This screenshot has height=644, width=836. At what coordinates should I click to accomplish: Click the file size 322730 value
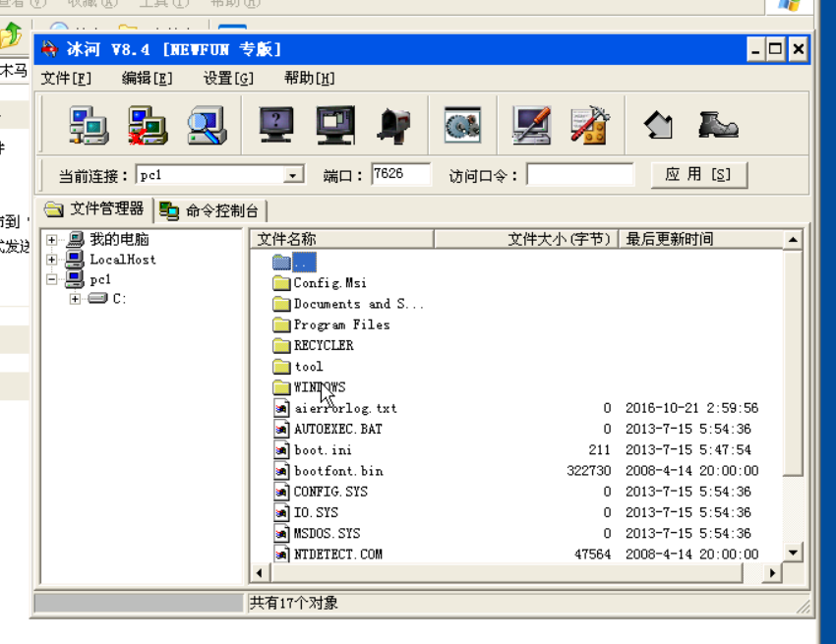[588, 471]
